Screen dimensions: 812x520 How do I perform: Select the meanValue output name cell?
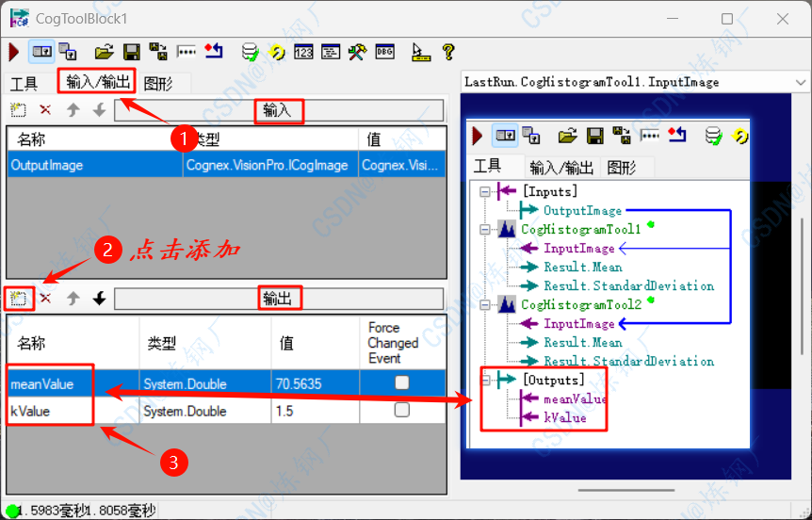pyautogui.click(x=73, y=383)
